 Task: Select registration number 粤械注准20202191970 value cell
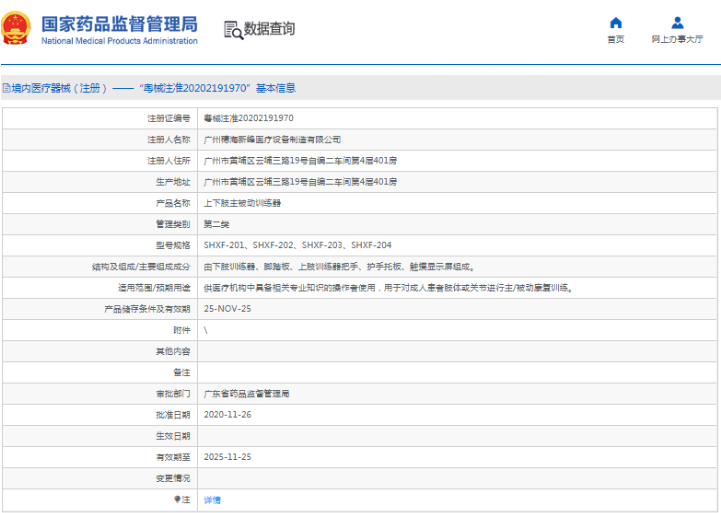tap(249, 118)
